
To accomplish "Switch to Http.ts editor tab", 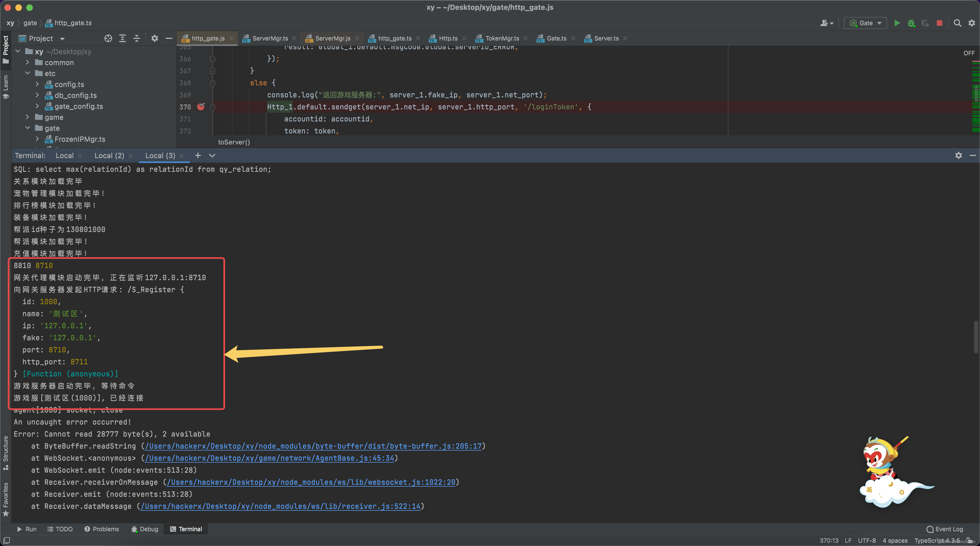I will pyautogui.click(x=448, y=38).
